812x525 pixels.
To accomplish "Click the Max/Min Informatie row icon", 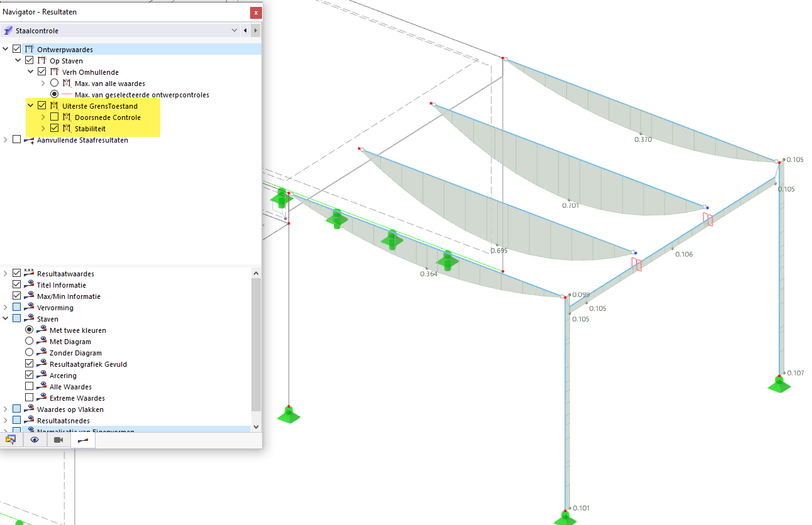I will [30, 296].
